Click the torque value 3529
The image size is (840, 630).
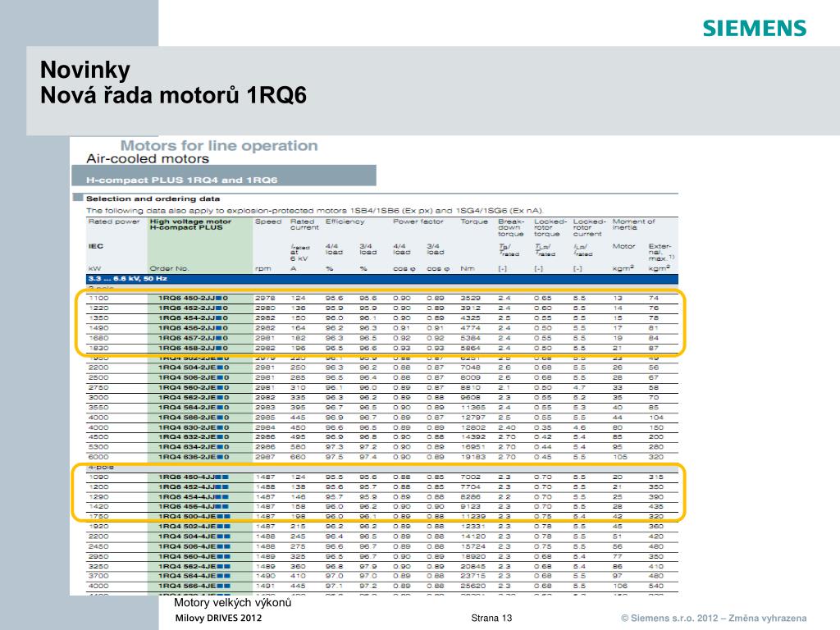[x=470, y=298]
